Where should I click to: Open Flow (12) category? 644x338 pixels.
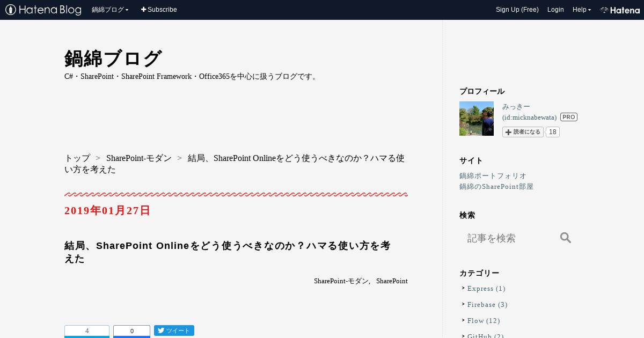484,321
